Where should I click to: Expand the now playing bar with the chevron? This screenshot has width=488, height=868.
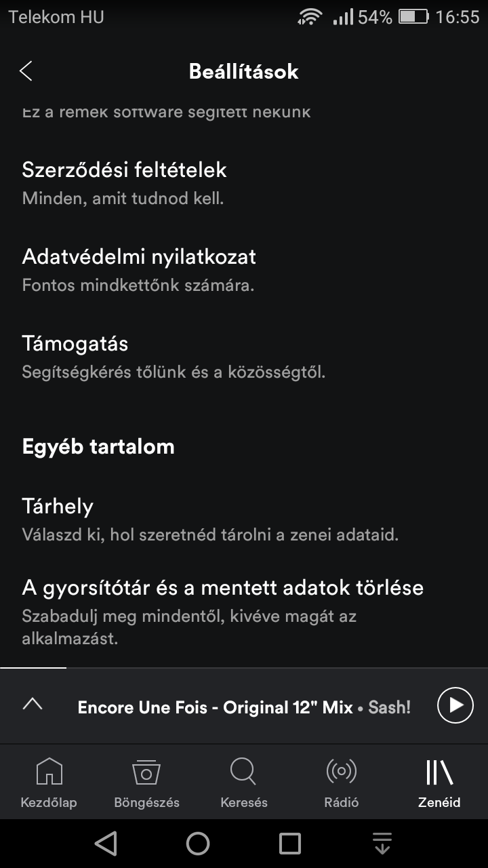click(x=33, y=705)
